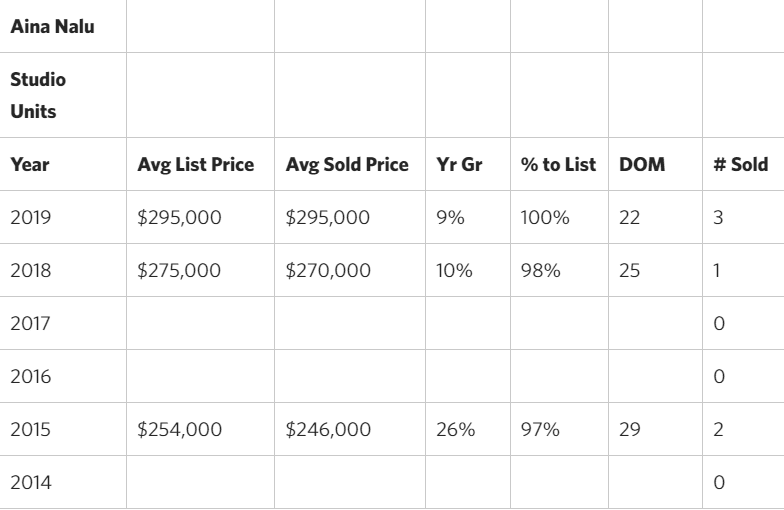
Task: Click the Aina Nalu heading cell
Action: click(63, 26)
